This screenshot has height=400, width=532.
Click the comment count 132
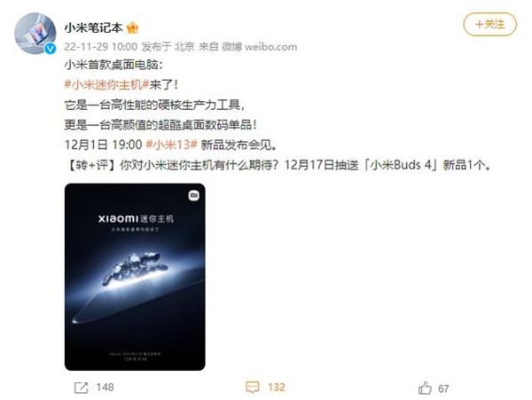tap(277, 388)
